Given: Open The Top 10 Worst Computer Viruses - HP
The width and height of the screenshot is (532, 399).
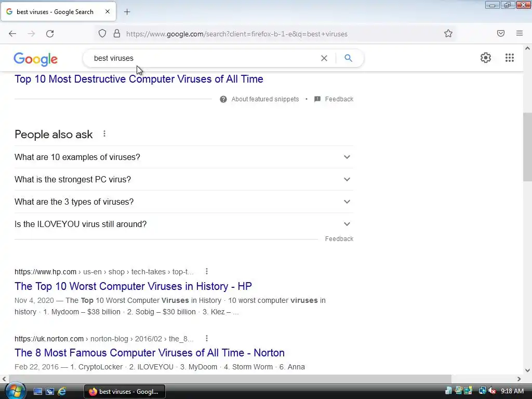Looking at the screenshot, I should coord(133,286).
